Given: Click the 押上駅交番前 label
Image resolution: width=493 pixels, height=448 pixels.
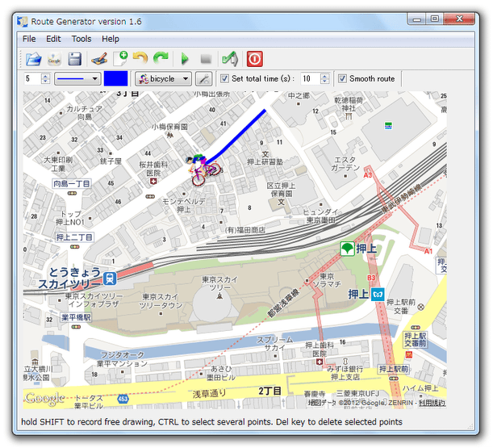Looking at the screenshot, I should (x=416, y=340).
